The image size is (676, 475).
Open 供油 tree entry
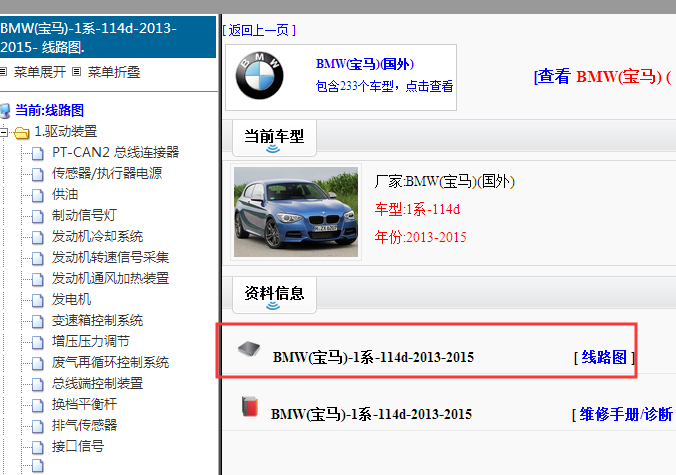65,194
